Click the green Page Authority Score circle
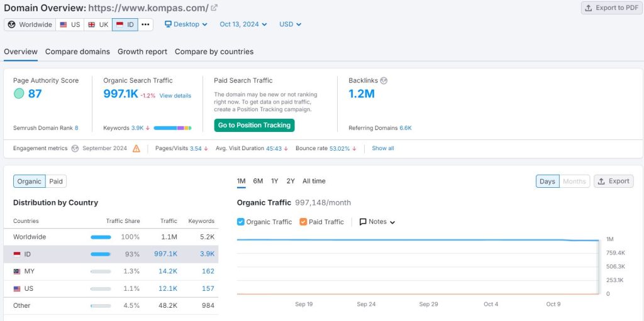The width and height of the screenshot is (644, 321). tap(19, 94)
